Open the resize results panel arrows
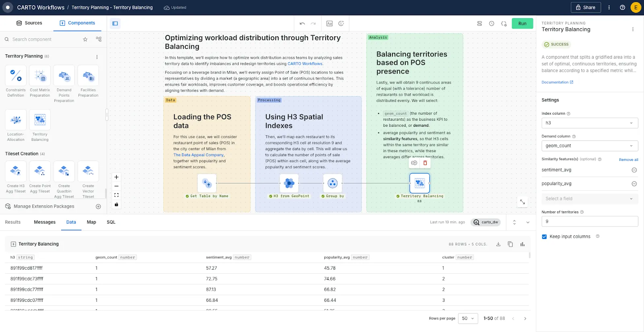Image resolution: width=644 pixels, height=332 pixels. coord(514,222)
